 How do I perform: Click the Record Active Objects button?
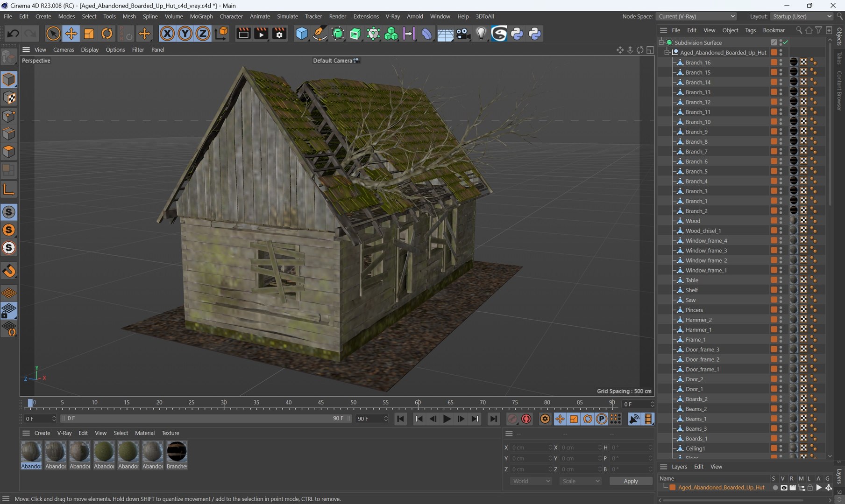(x=512, y=419)
